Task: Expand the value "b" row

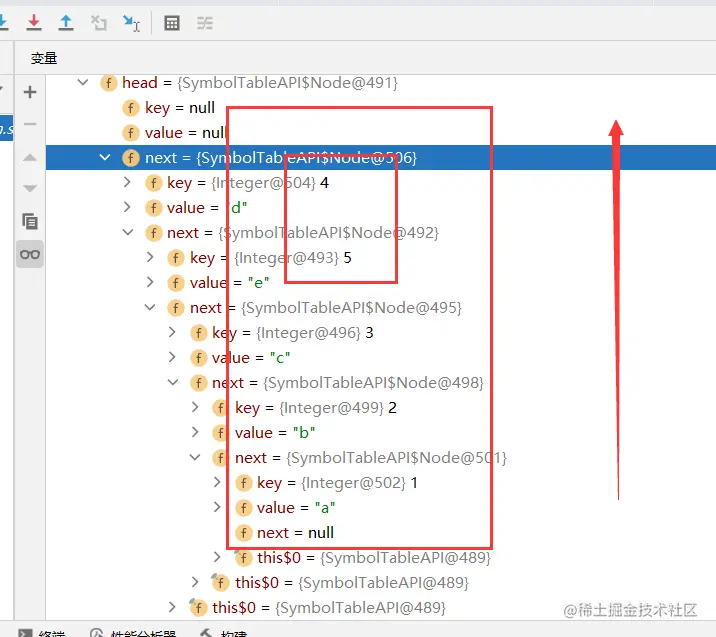Action: (x=195, y=432)
